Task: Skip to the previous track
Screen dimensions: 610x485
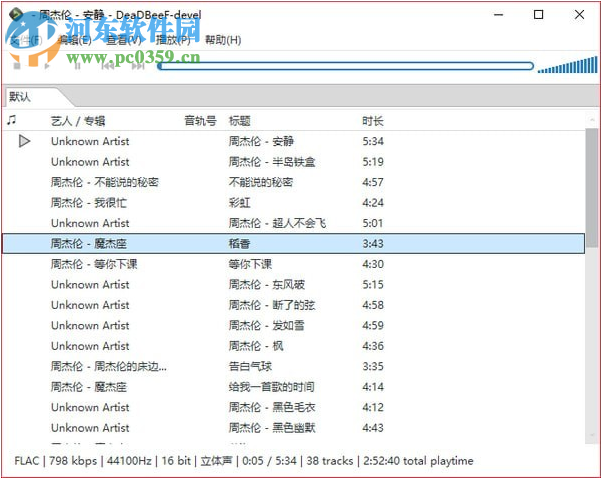Action: click(108, 67)
